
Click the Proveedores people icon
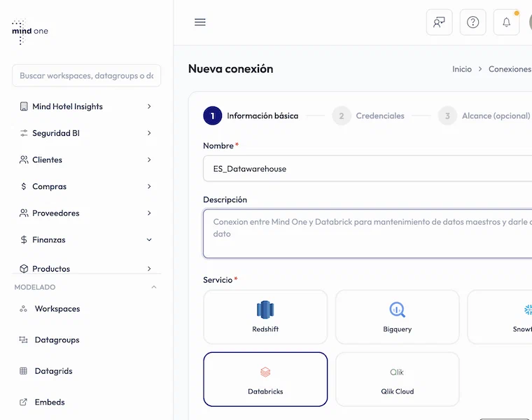point(24,213)
